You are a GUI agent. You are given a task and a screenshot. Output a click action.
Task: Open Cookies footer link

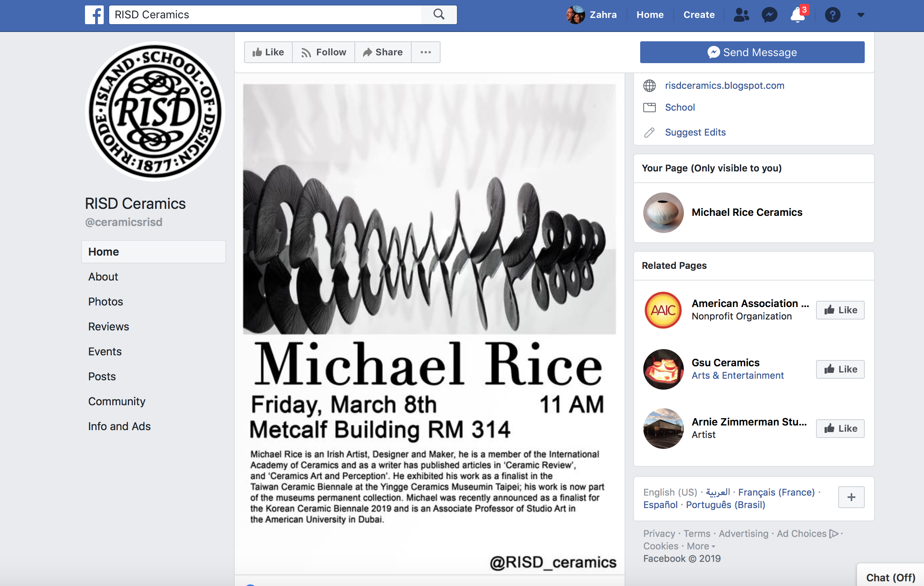[661, 546]
